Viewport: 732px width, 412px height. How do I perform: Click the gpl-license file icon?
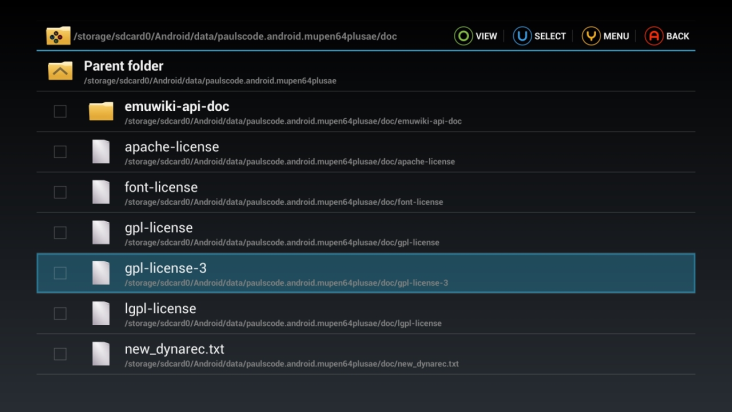click(x=101, y=232)
